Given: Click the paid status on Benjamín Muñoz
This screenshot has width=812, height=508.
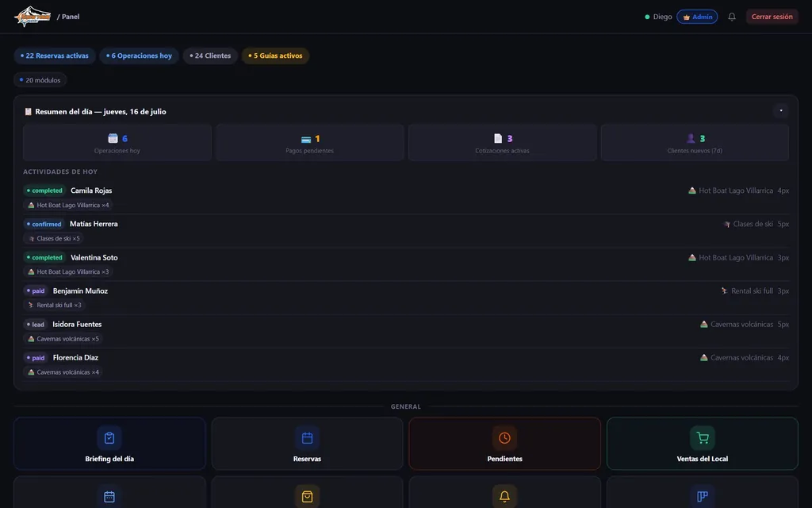Looking at the screenshot, I should (36, 291).
